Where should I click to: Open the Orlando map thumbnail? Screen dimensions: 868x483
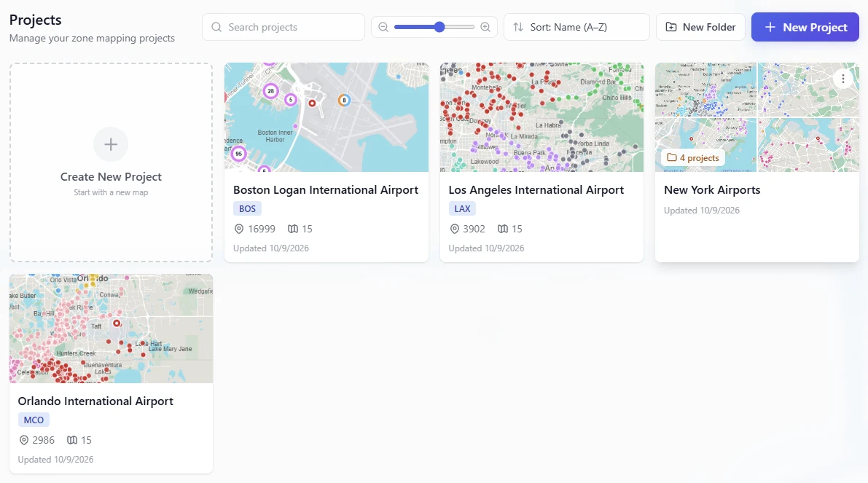pyautogui.click(x=112, y=329)
